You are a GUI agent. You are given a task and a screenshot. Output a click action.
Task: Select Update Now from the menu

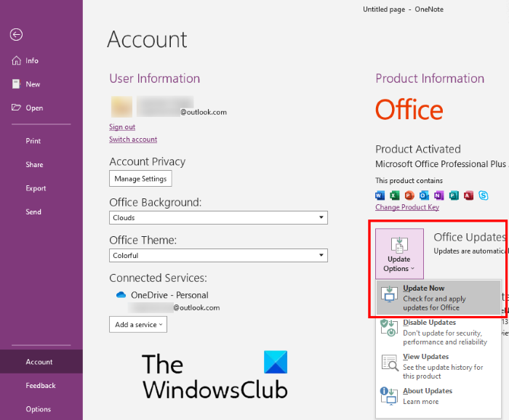click(x=438, y=298)
